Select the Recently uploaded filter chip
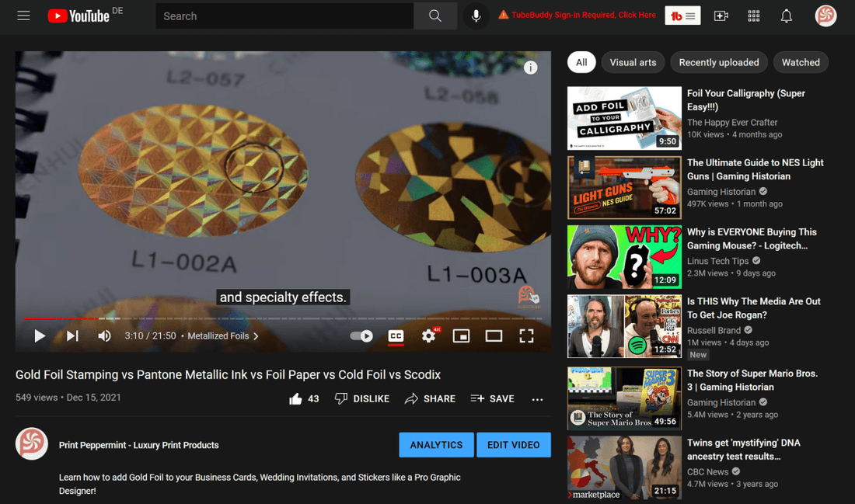Viewport: 855px width, 504px height. click(x=718, y=62)
